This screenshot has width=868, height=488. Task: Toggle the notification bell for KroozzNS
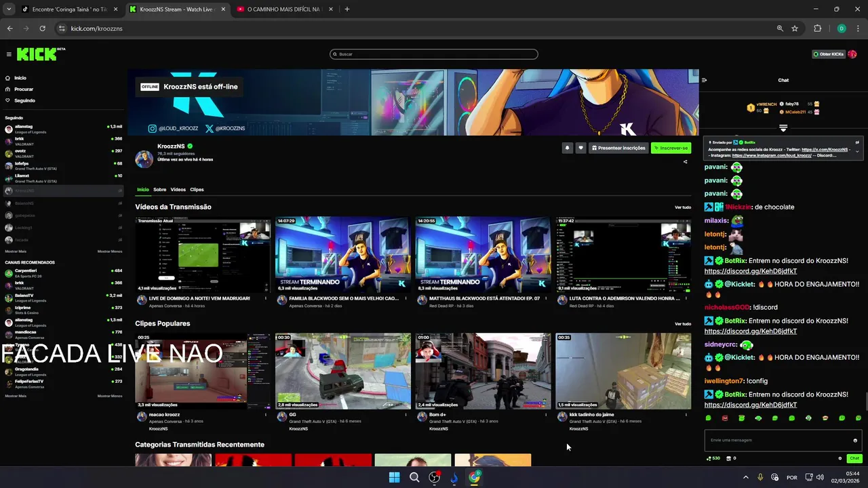pyautogui.click(x=567, y=148)
